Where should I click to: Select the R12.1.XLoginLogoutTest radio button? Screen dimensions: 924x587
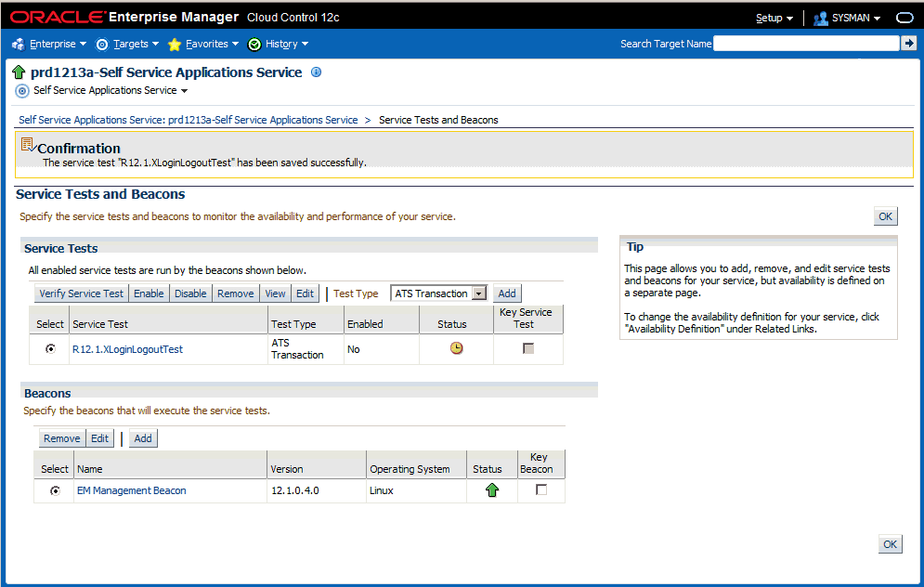[51, 349]
